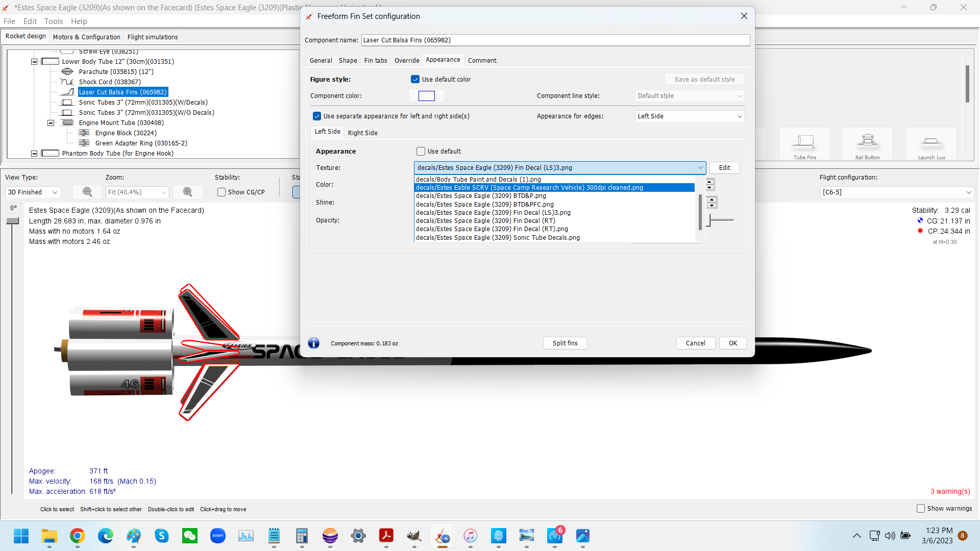Add a Launch Lug component
The height and width of the screenshot is (551, 980).
(x=930, y=143)
